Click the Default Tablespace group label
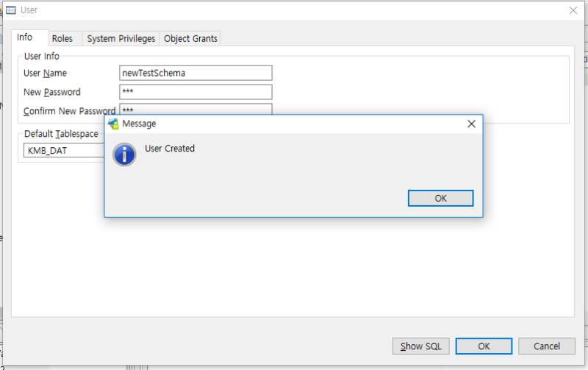Viewport: 588px width, 370px height. pyautogui.click(x=61, y=134)
